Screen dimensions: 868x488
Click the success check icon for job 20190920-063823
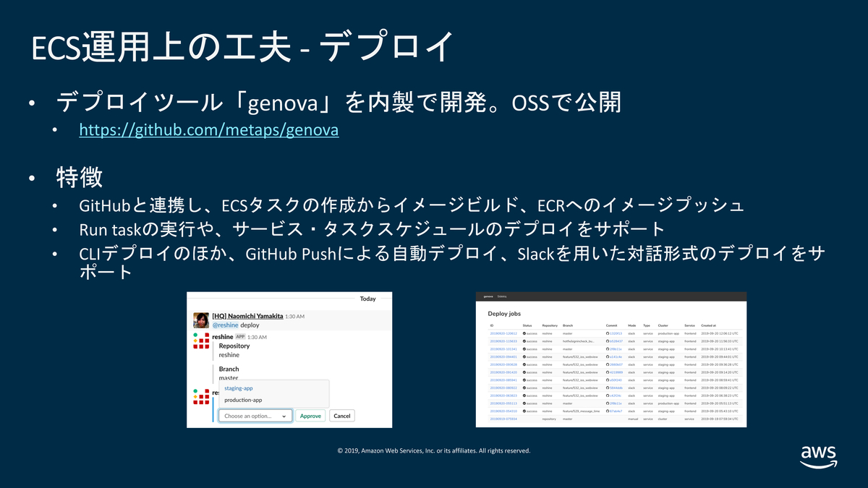point(524,395)
